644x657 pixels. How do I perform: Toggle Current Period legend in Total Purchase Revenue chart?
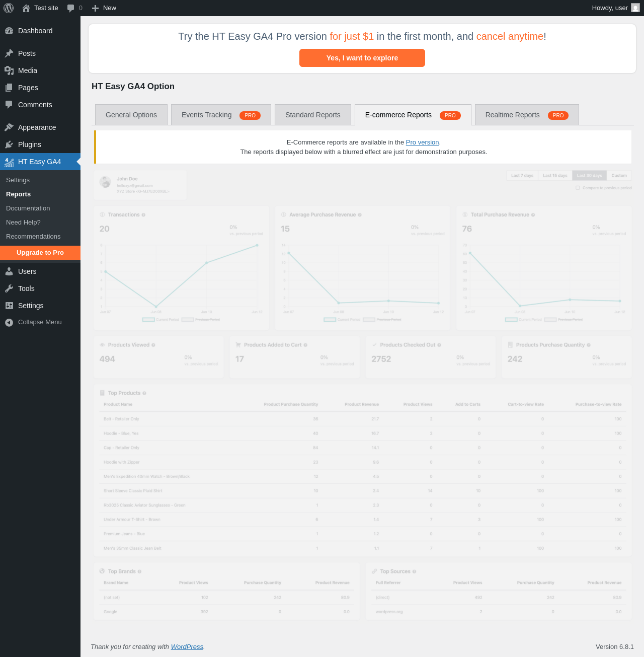click(x=523, y=320)
